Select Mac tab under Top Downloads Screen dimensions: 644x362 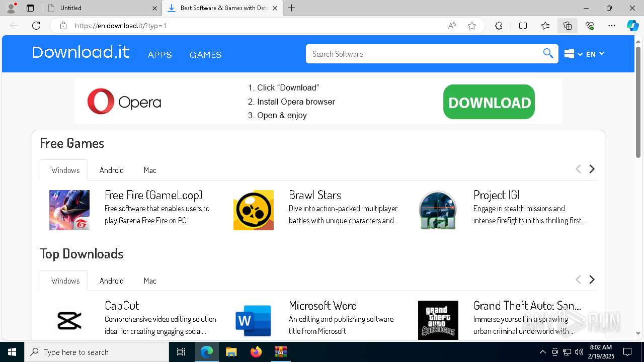150,281
